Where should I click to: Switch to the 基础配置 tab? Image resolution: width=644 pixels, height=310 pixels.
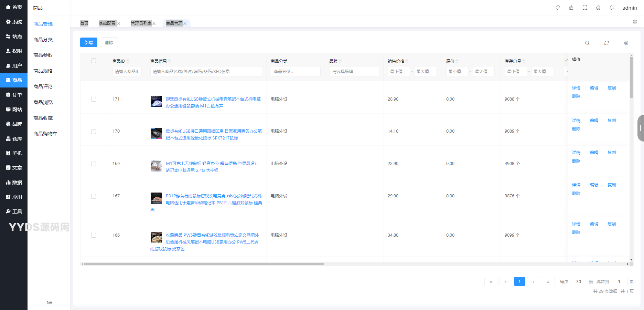(107, 23)
